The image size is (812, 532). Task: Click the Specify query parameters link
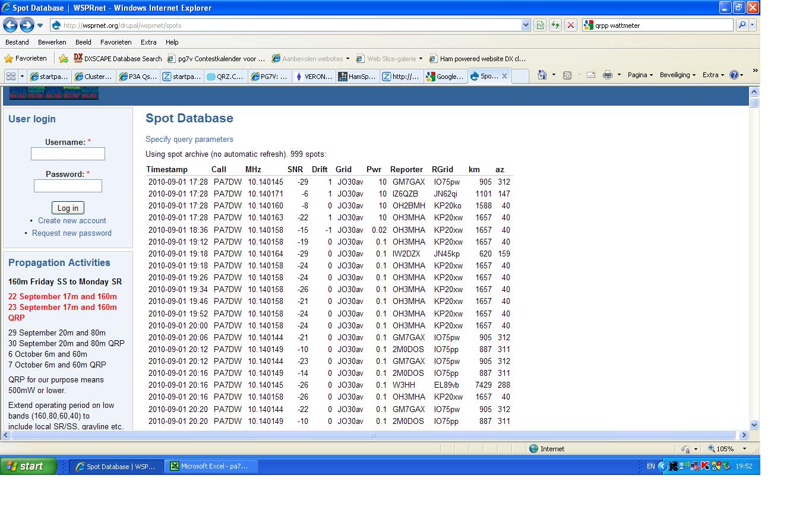(189, 140)
